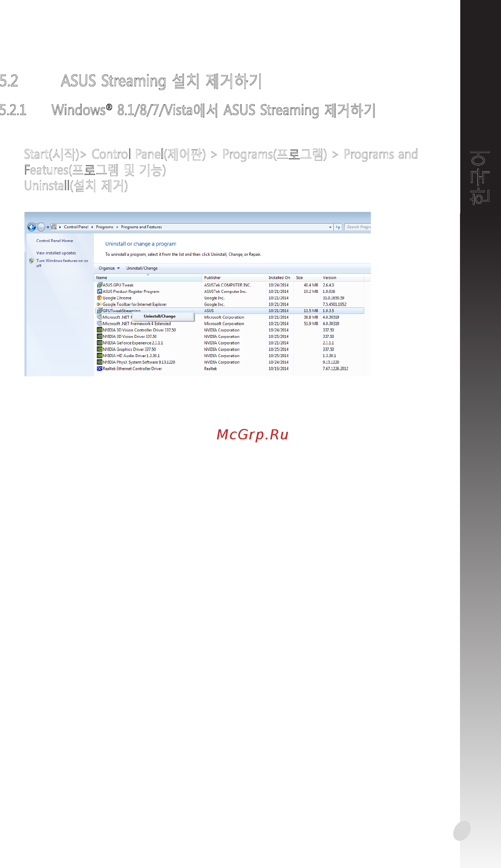Click the GPUTweakStreaming program icon
Viewport: 501px width, 868px height.
pos(99,311)
